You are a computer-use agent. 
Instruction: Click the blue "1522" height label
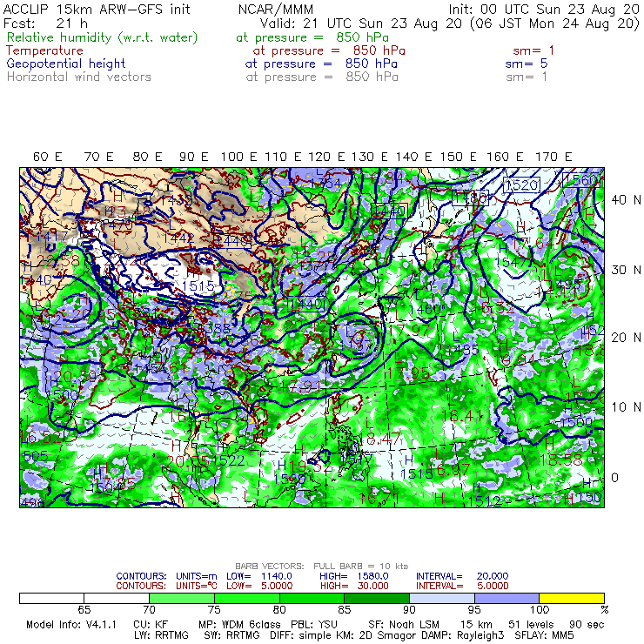[x=228, y=461]
